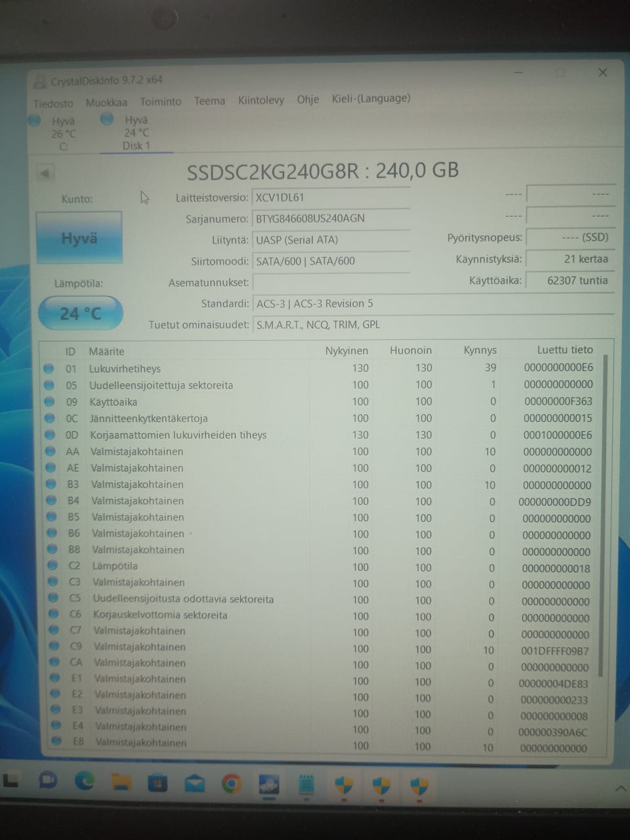Viewport: 630px width, 840px height.
Task: Click status circle of row C2 Lämpötila
Action: (x=53, y=565)
